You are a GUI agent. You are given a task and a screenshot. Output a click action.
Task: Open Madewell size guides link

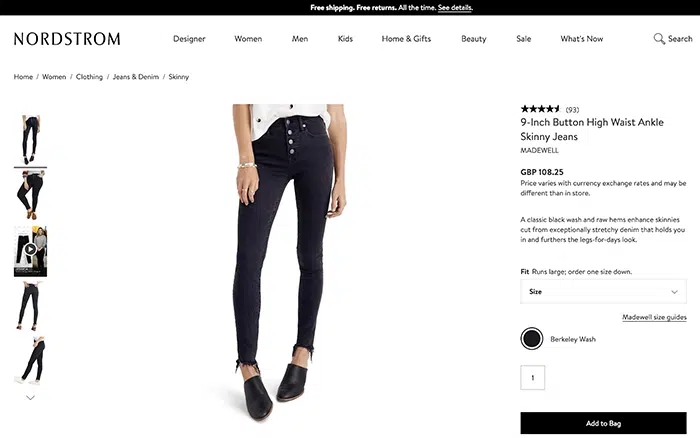(654, 317)
